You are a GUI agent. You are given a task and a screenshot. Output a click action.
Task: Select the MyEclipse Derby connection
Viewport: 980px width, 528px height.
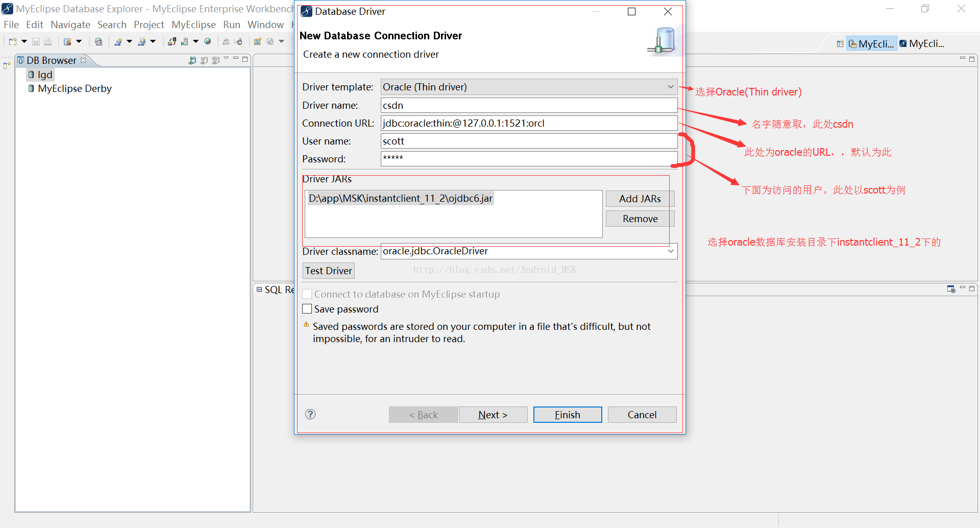(x=70, y=88)
